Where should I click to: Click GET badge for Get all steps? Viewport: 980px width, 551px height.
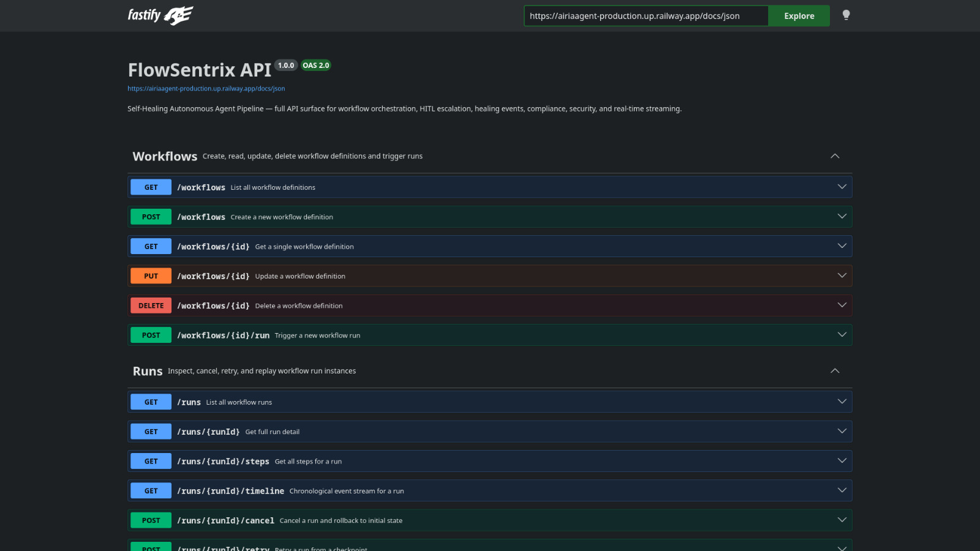tap(151, 462)
